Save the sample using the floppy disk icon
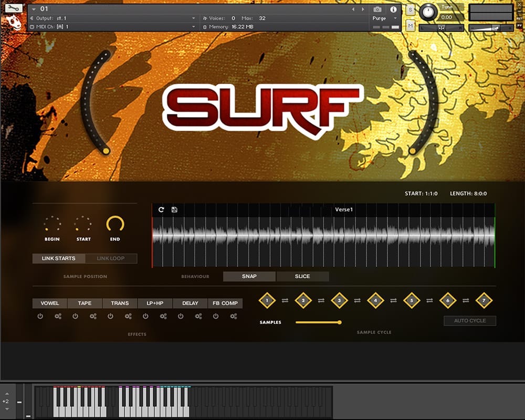Viewport: 525px width, 420px height. [x=174, y=209]
